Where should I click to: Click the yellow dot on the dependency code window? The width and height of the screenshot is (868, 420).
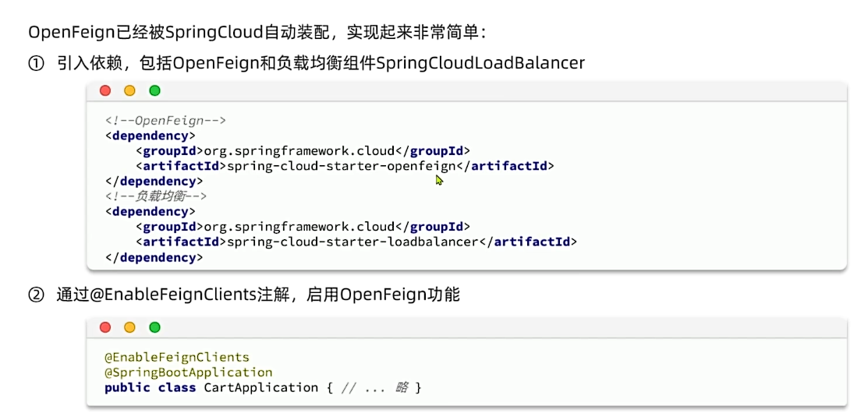click(x=129, y=90)
